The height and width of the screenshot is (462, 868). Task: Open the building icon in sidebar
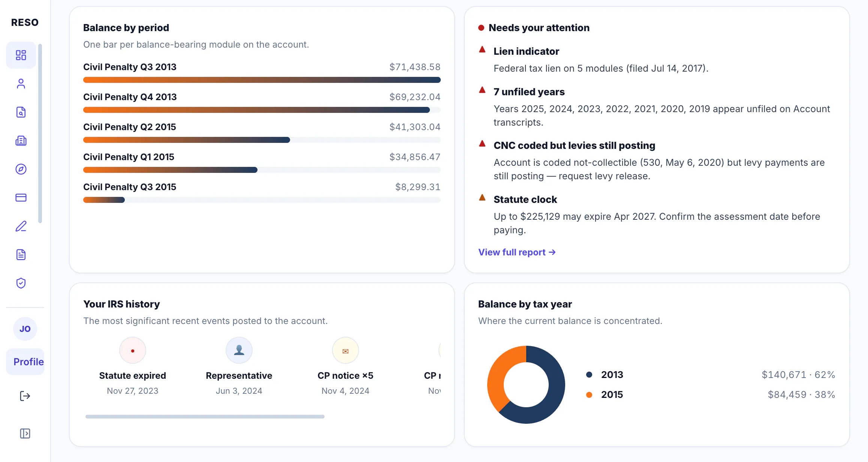[x=21, y=141]
